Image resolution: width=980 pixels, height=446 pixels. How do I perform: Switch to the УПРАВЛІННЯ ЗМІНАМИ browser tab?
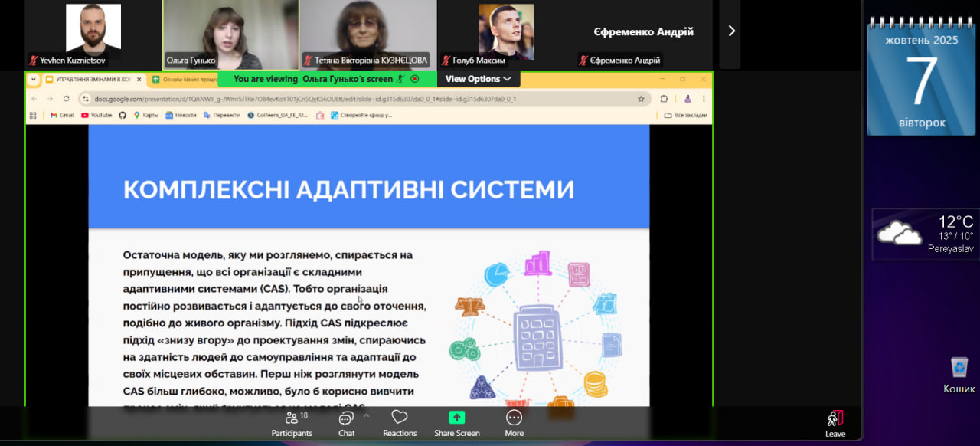(90, 79)
